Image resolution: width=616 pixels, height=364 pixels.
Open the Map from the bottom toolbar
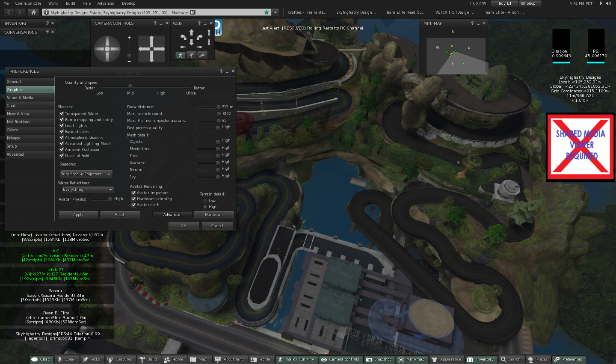(x=198, y=359)
